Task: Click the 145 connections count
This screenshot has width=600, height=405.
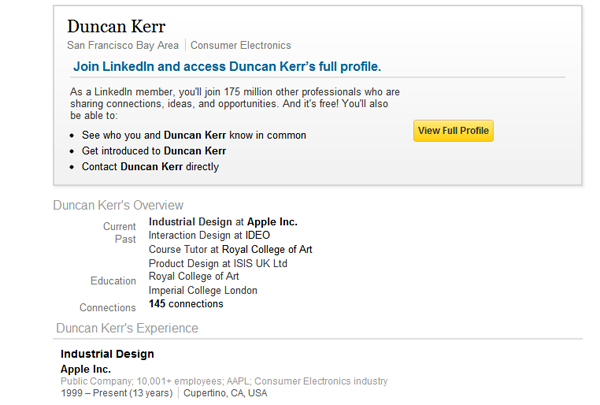Action: coord(186,303)
